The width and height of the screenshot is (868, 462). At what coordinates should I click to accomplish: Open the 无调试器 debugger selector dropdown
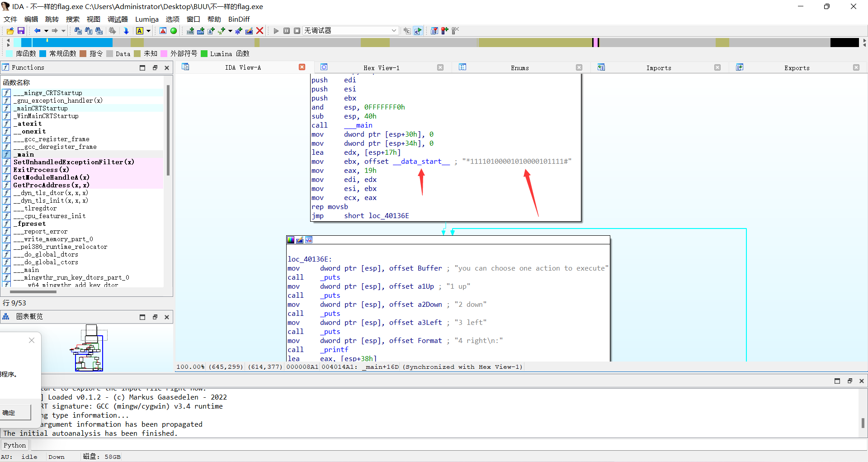coord(350,31)
